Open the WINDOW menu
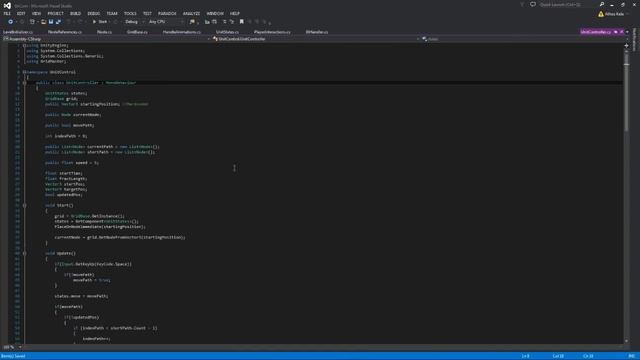 click(215, 13)
